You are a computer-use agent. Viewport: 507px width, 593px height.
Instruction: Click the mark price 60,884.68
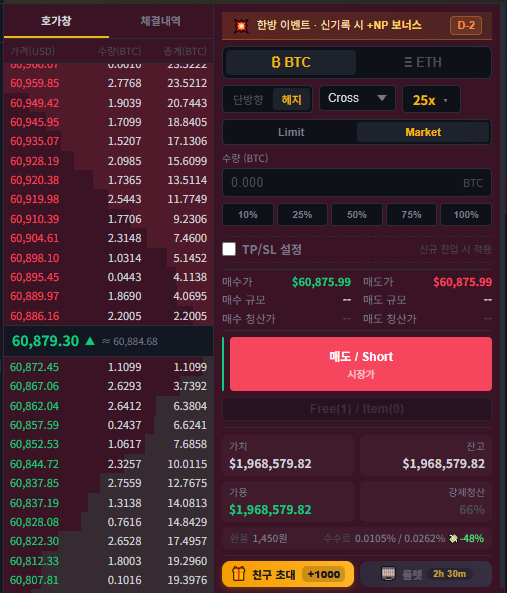pos(135,342)
